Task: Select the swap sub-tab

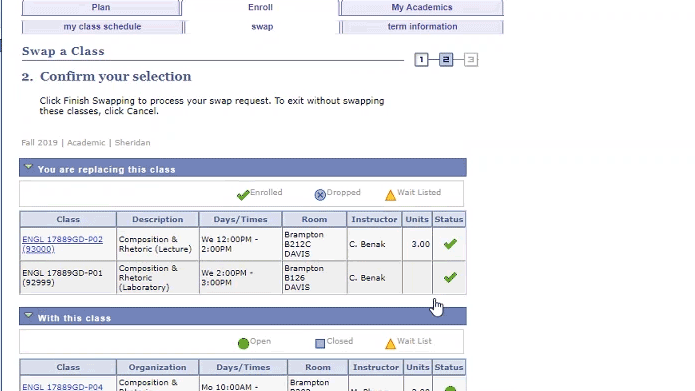Action: tap(262, 27)
